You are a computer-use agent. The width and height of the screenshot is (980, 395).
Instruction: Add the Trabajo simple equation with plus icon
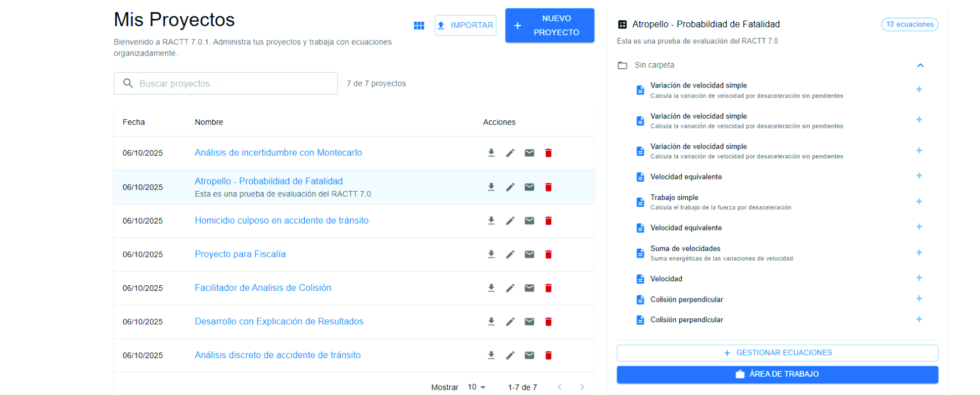point(919,202)
